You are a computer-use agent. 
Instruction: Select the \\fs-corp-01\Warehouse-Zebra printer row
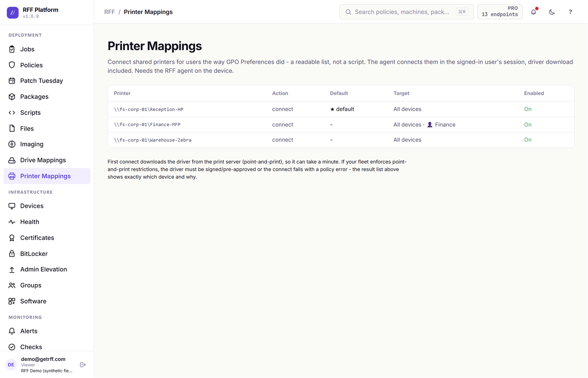(x=341, y=140)
